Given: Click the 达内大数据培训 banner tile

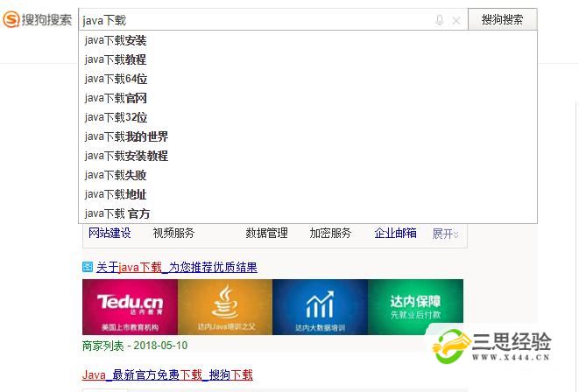Looking at the screenshot, I should 320,307.
